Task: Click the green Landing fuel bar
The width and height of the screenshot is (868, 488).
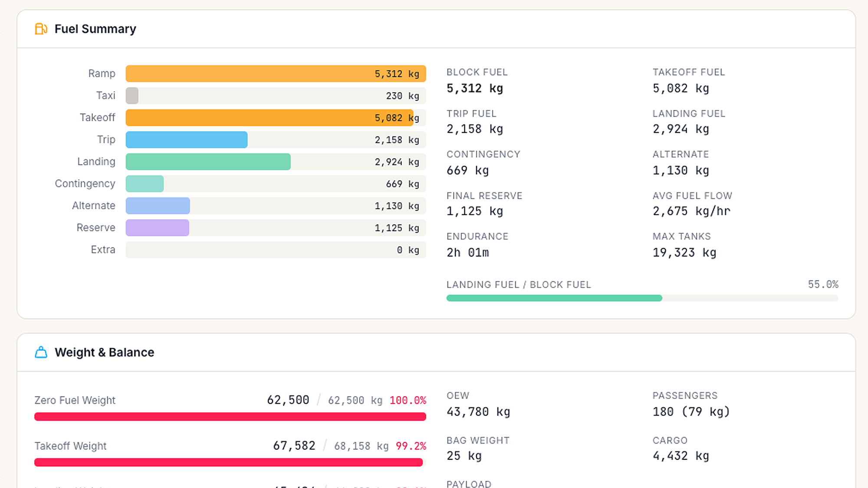Action: click(208, 162)
